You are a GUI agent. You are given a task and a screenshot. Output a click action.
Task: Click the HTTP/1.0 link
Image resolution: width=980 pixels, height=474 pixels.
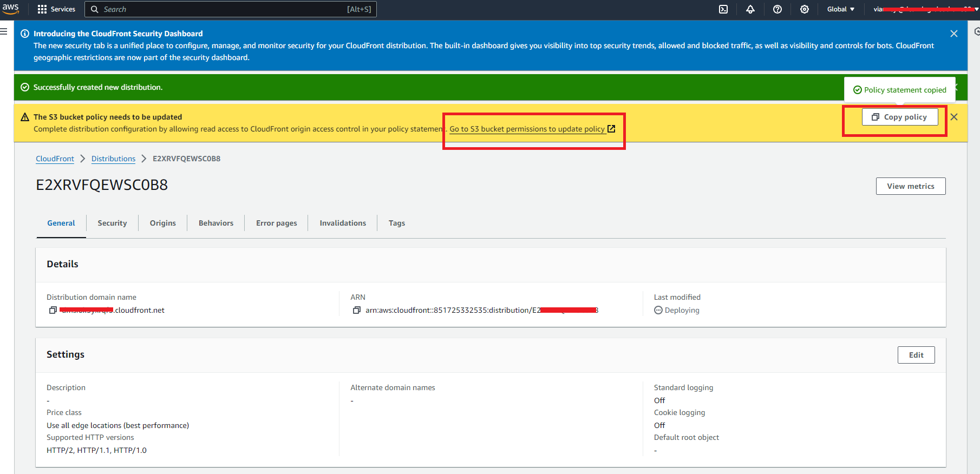click(x=130, y=450)
